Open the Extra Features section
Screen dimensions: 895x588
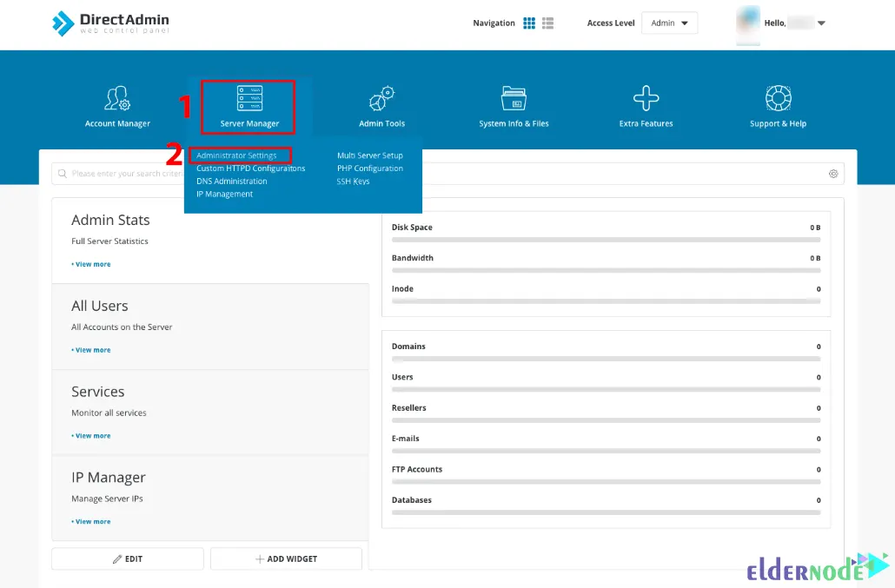[646, 104]
